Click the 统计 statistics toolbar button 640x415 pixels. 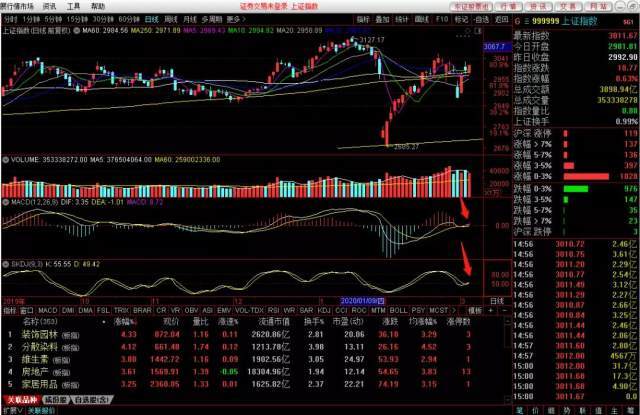404,19
